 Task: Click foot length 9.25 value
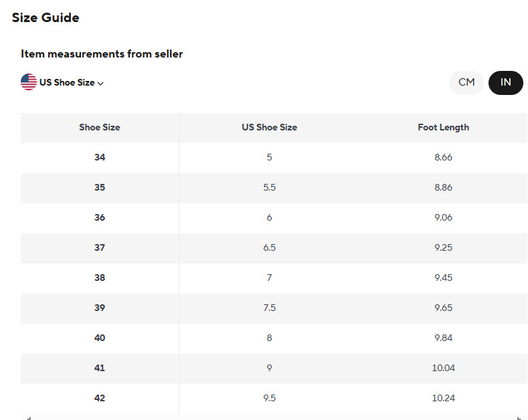pyautogui.click(x=443, y=247)
